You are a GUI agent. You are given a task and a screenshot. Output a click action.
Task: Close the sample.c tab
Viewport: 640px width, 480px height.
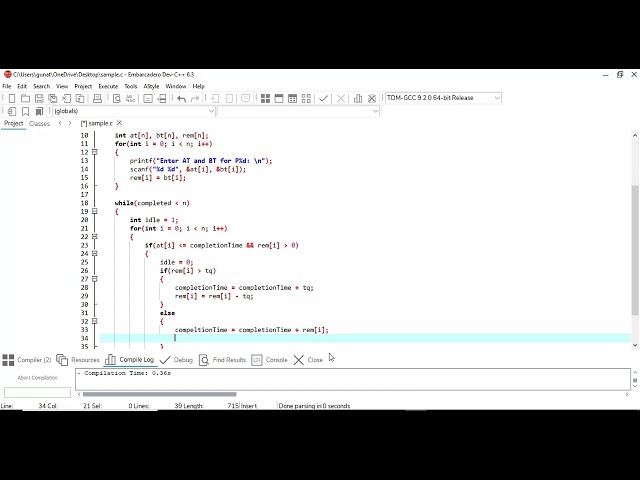tap(120, 123)
